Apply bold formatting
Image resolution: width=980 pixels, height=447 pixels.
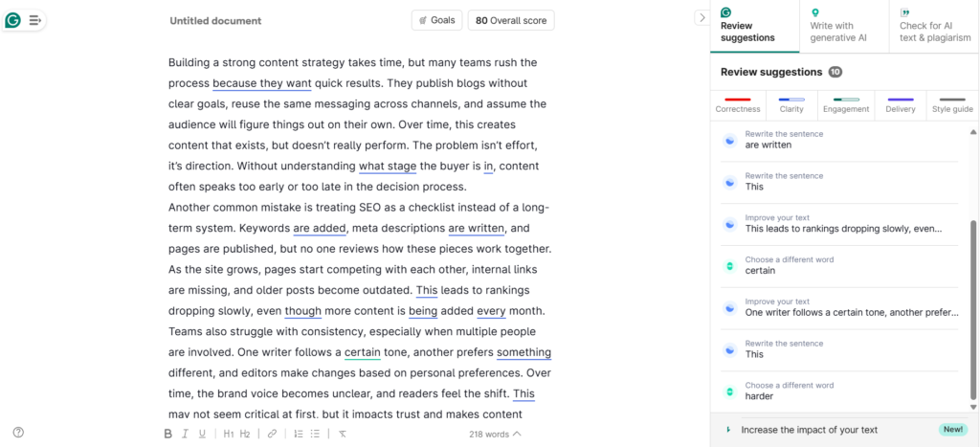click(167, 434)
